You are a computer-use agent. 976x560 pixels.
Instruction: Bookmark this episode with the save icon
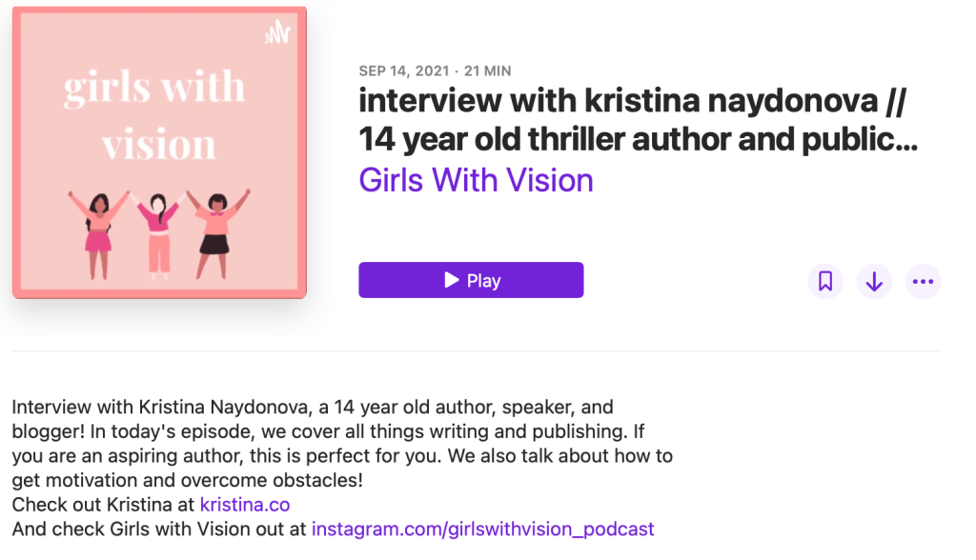(x=825, y=281)
